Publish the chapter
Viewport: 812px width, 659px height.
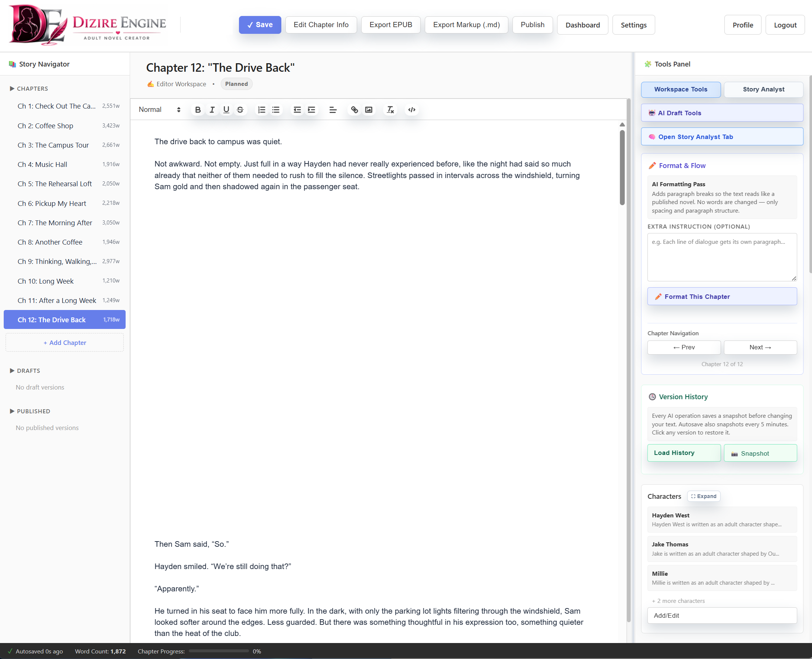click(x=533, y=25)
